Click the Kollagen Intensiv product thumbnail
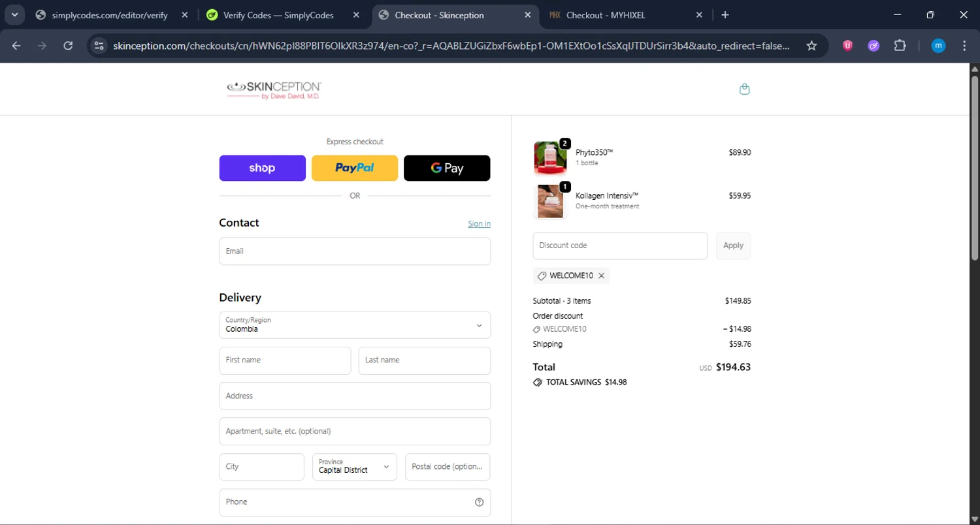 [550, 201]
